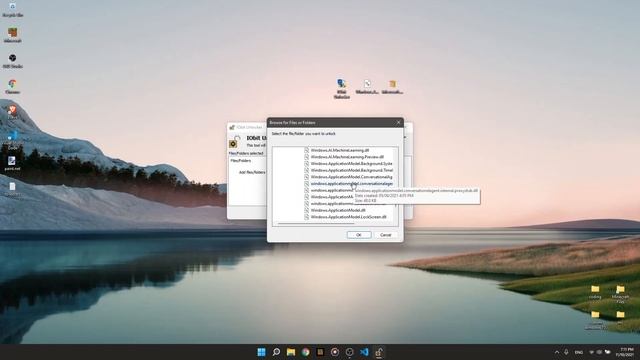Select the IObit Unlocker desktop shortcut

342,89
